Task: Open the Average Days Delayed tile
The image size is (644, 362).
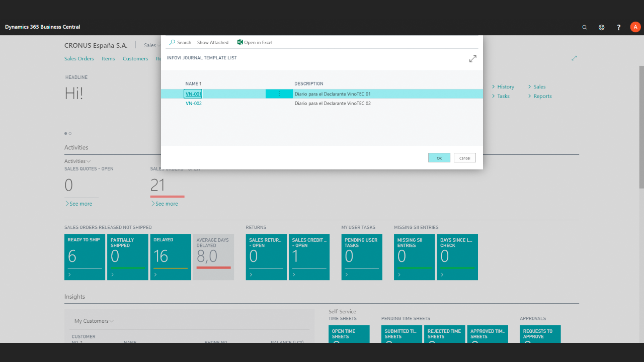Action: [213, 257]
